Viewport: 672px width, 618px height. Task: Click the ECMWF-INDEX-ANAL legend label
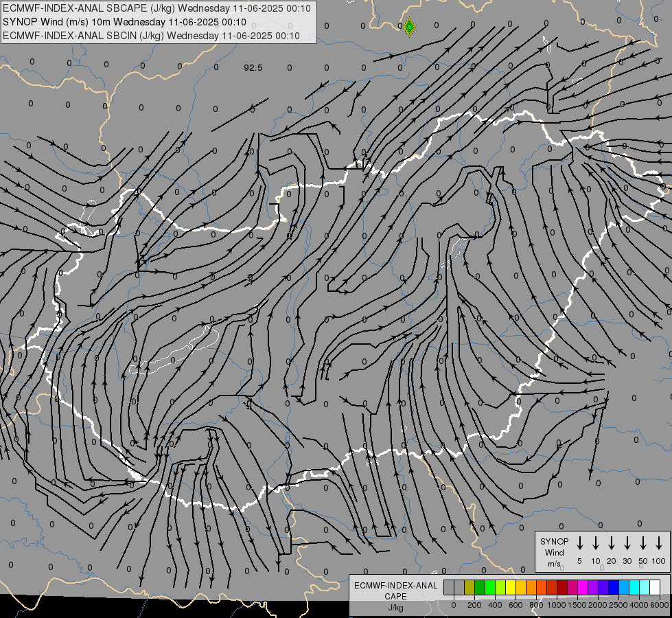(395, 586)
